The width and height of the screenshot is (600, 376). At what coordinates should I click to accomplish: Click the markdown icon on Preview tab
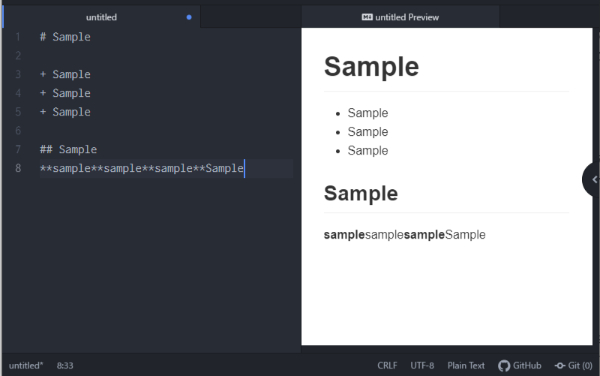pyautogui.click(x=367, y=17)
